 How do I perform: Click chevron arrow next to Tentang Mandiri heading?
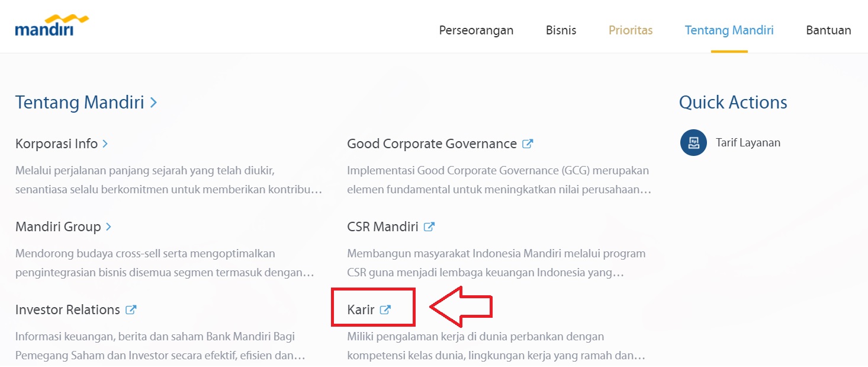click(153, 103)
